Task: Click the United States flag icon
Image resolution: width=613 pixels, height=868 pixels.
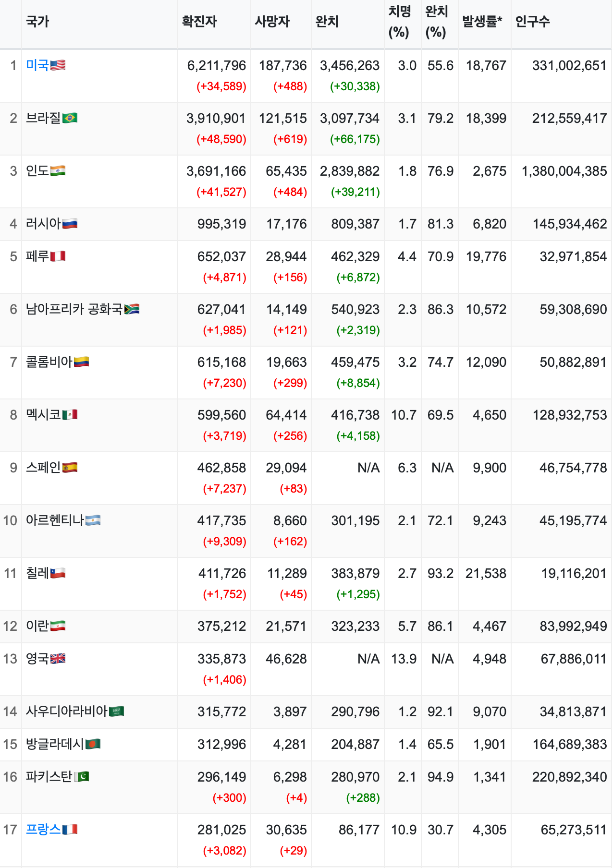Action: [x=58, y=65]
